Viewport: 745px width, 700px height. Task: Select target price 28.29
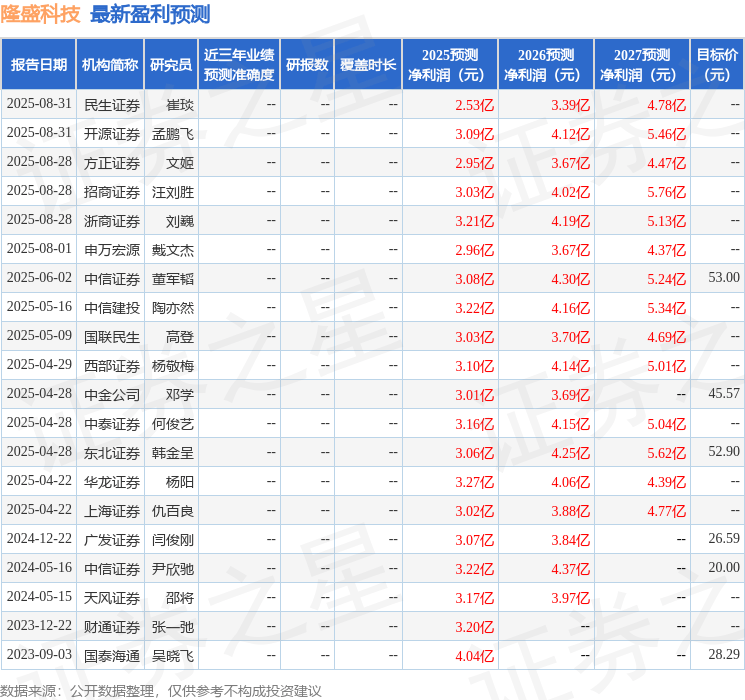click(724, 654)
